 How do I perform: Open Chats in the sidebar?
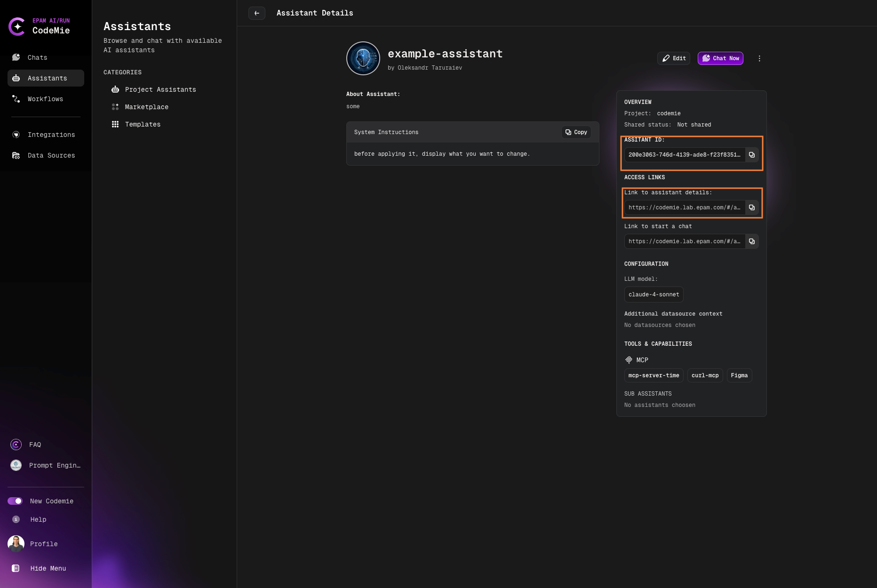(x=37, y=57)
